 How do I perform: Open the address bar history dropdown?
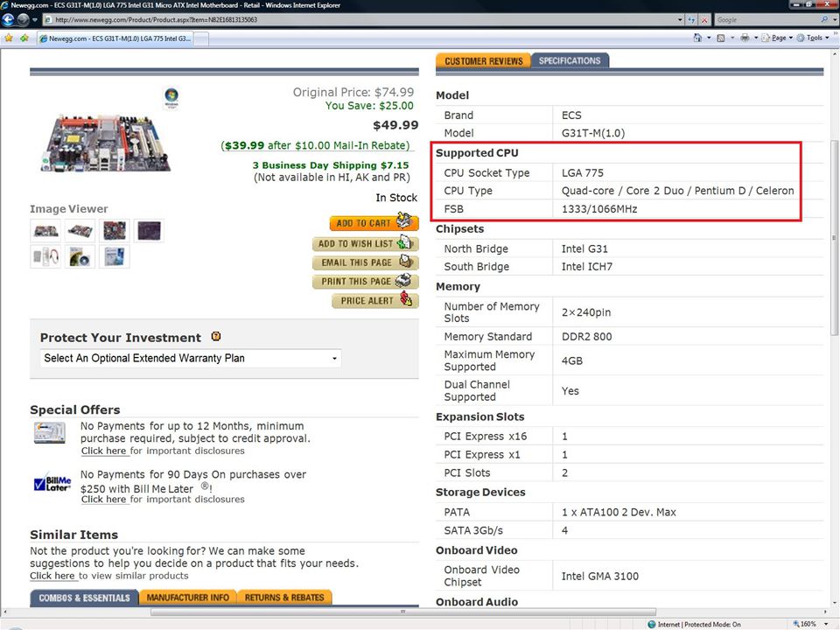coord(680,20)
